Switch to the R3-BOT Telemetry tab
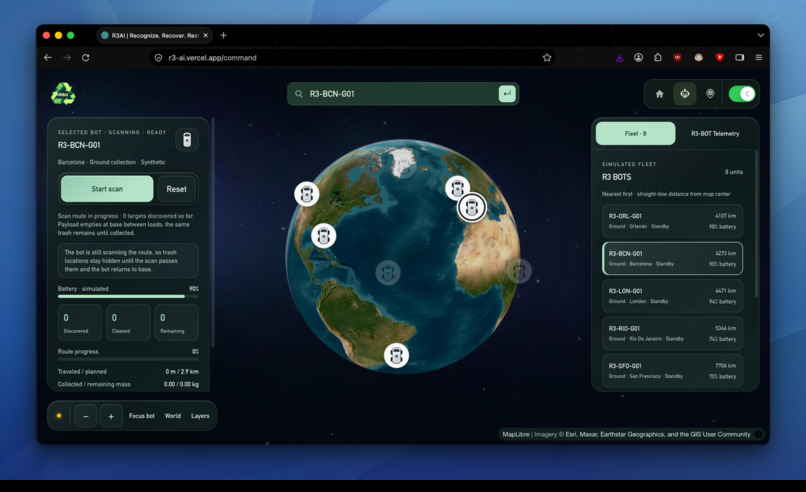This screenshot has width=806, height=492. pyautogui.click(x=715, y=134)
